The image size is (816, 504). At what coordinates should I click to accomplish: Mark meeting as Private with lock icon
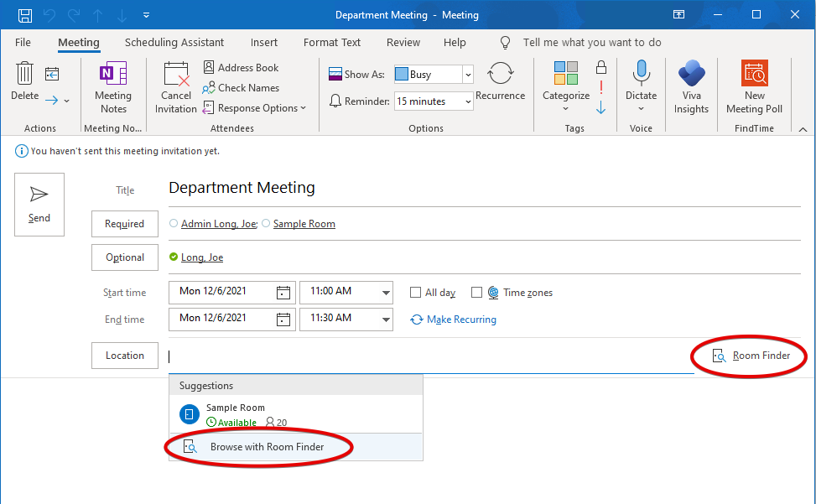[600, 67]
